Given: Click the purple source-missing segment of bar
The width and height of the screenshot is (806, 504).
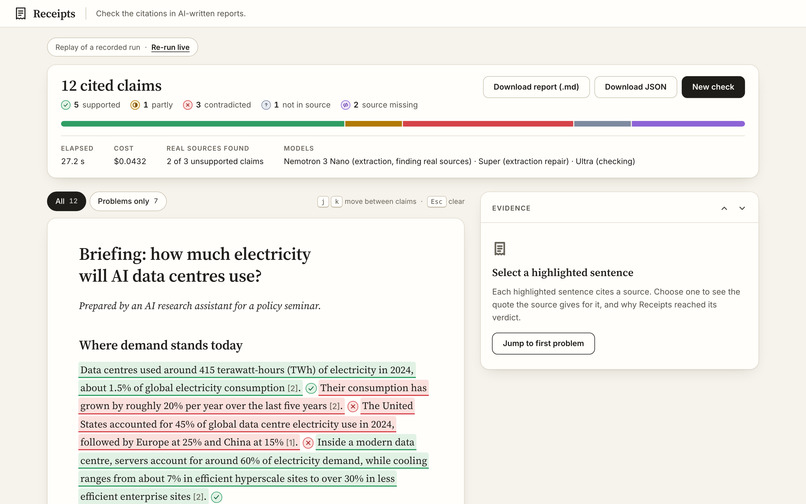Looking at the screenshot, I should coord(688,124).
